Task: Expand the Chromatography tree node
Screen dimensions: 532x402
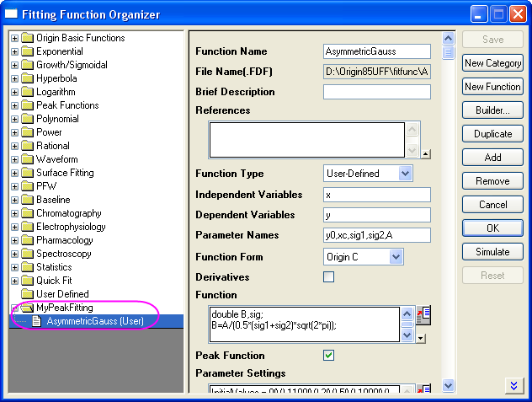Action: coord(14,213)
